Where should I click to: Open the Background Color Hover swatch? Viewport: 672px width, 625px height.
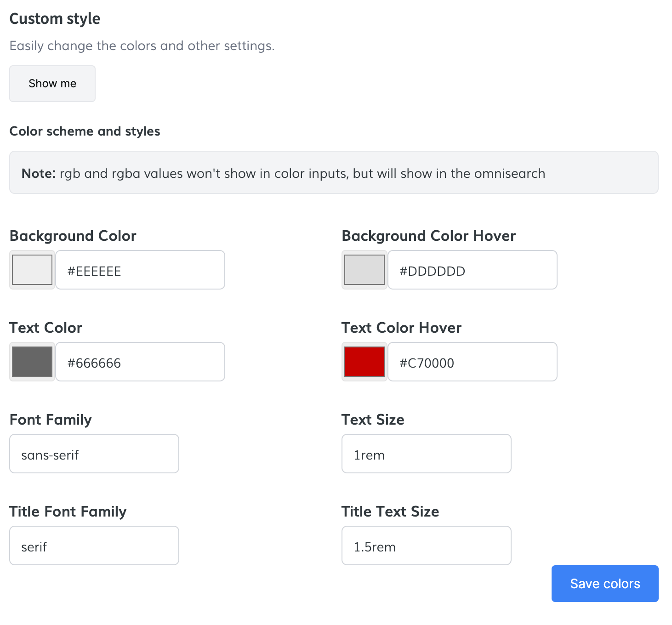tap(364, 270)
